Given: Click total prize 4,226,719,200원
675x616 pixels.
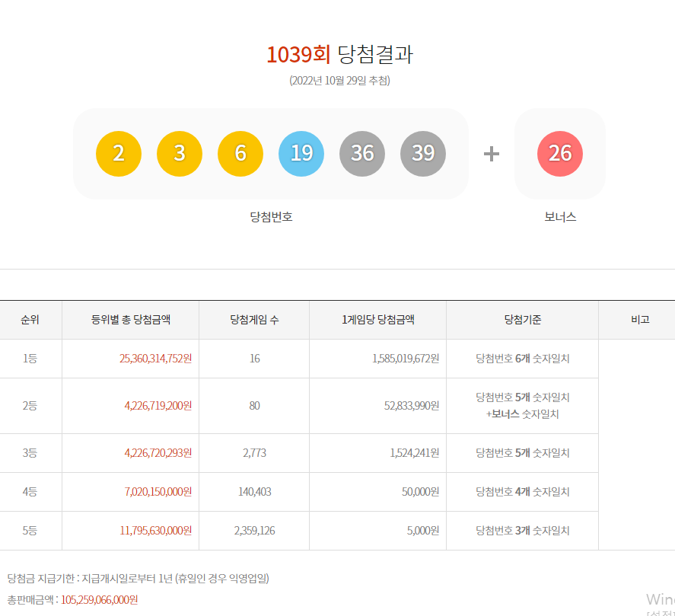Looking at the screenshot, I should 158,406.
